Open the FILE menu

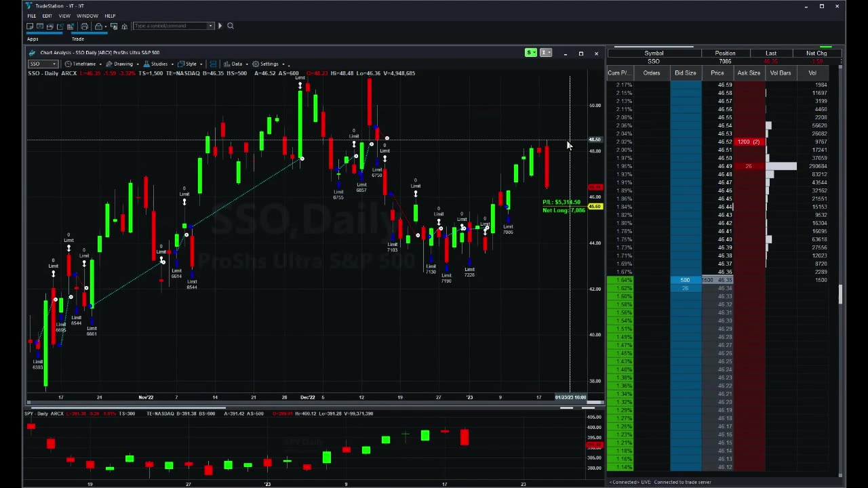pos(32,16)
